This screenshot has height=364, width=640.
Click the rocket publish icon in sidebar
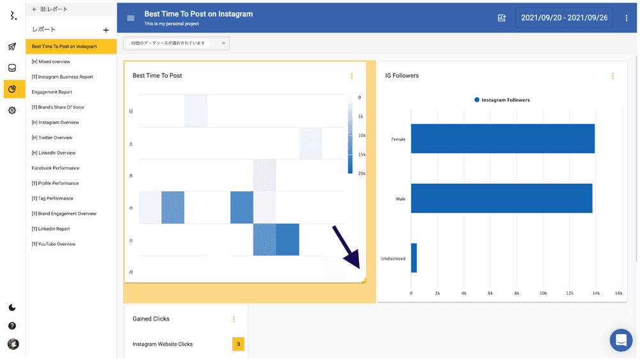(12, 47)
